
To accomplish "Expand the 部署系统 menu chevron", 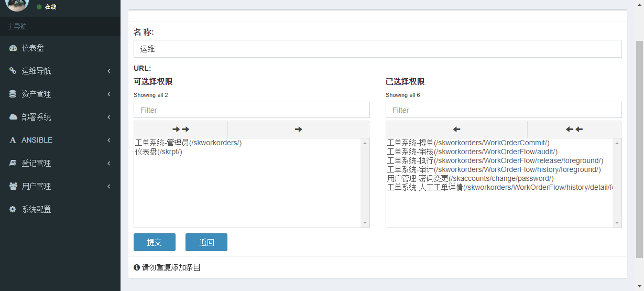I will [x=109, y=117].
